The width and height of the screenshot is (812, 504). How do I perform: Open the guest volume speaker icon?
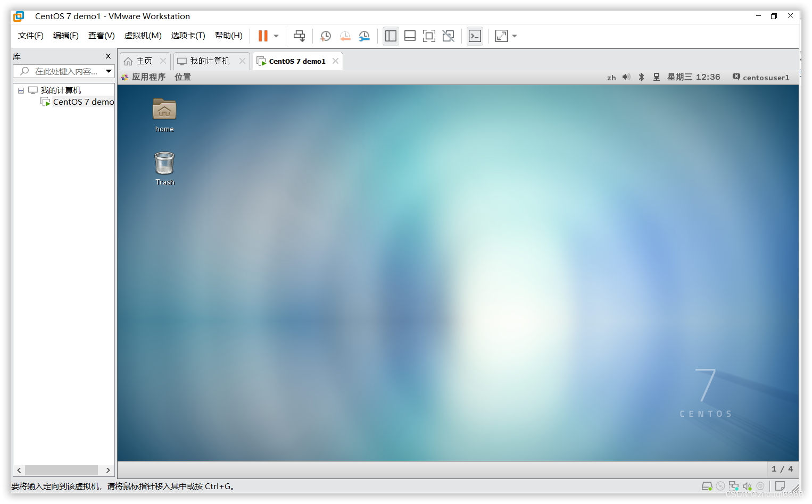click(626, 77)
